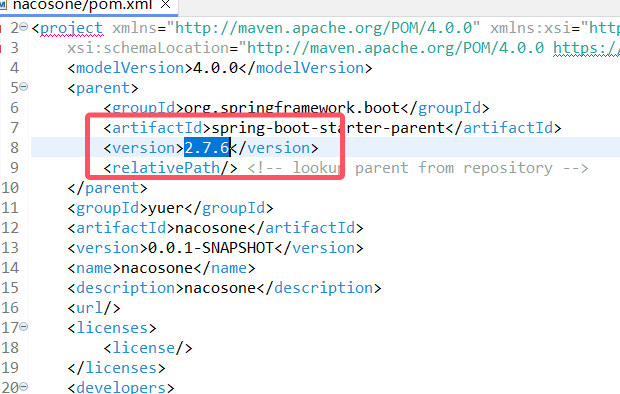Click the underlined project tag name
Screen dimensions: 620x394
[71, 28]
